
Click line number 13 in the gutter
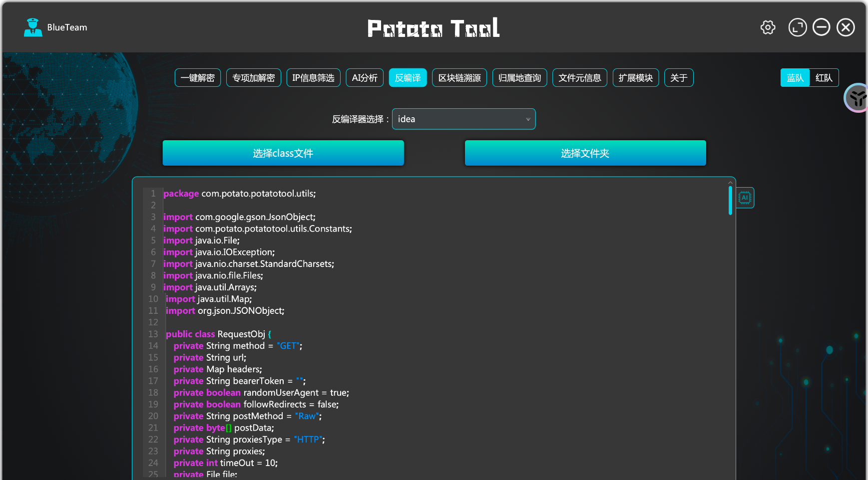(153, 334)
